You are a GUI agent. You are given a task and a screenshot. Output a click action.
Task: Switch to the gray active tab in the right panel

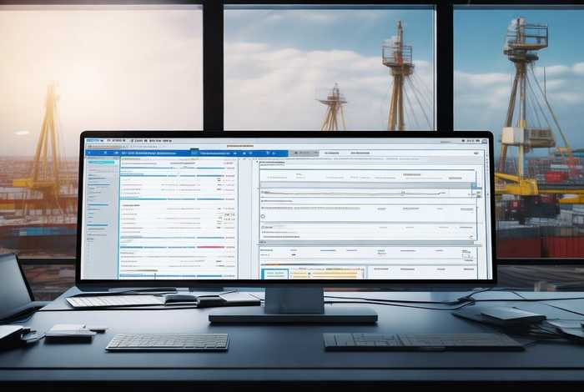pyautogui.click(x=304, y=153)
